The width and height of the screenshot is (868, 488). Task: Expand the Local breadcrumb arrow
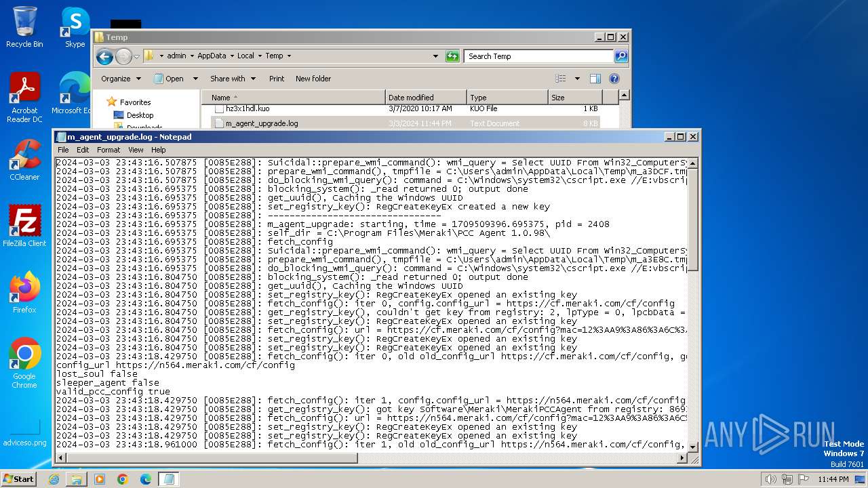point(260,56)
